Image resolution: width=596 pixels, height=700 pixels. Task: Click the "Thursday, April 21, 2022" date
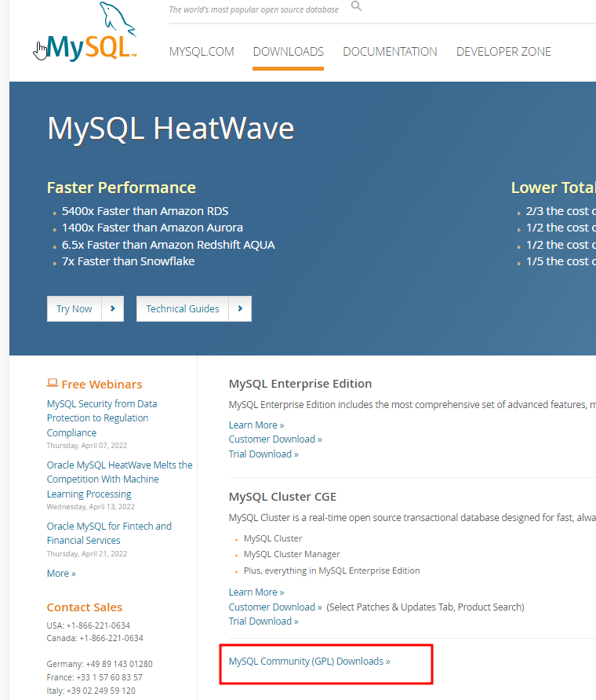tap(87, 553)
